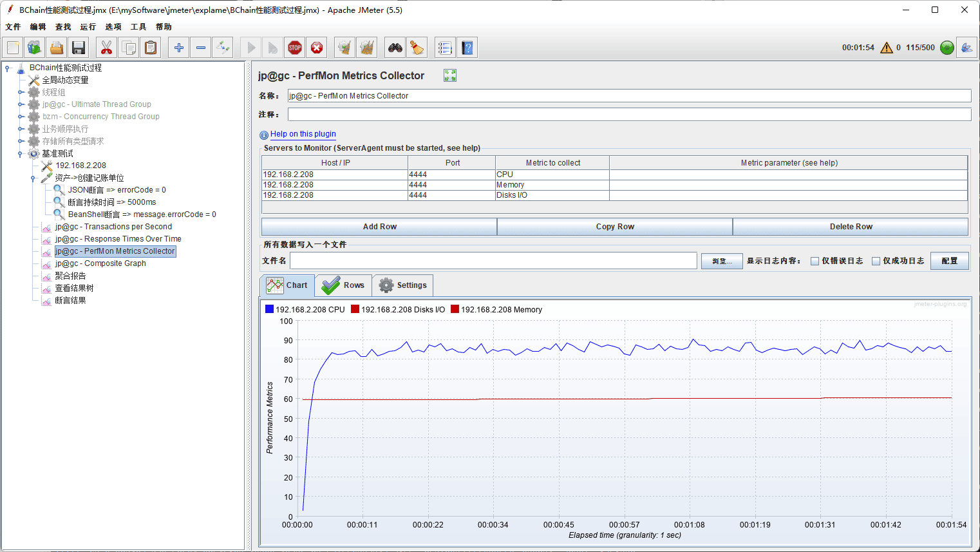This screenshot has height=552, width=980.
Task: Click the Cut scissors toolbar icon
Action: (x=106, y=48)
